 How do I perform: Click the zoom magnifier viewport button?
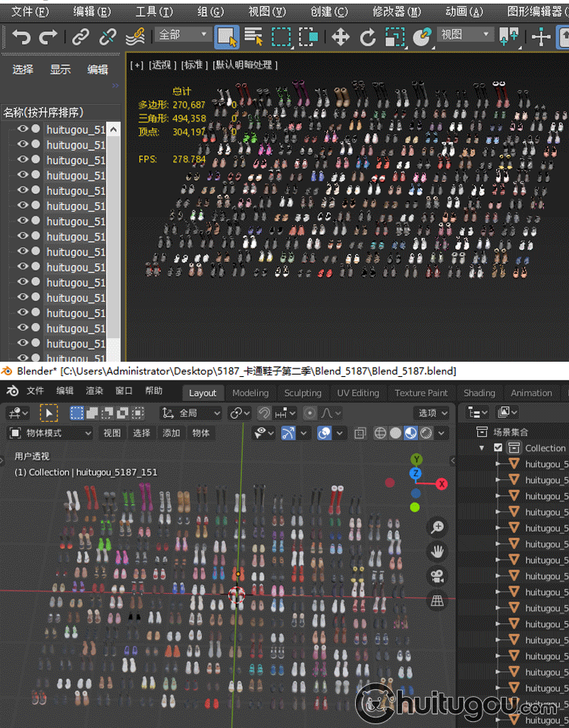437,527
